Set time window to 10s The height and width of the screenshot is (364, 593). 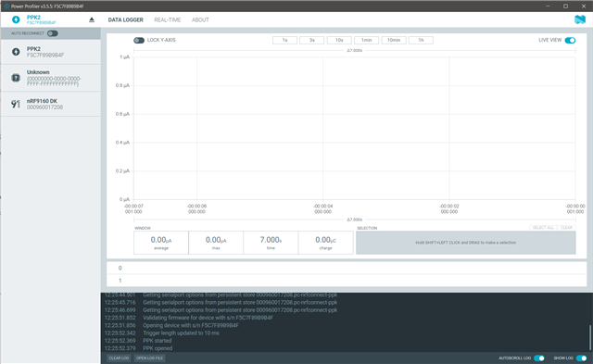(x=339, y=40)
